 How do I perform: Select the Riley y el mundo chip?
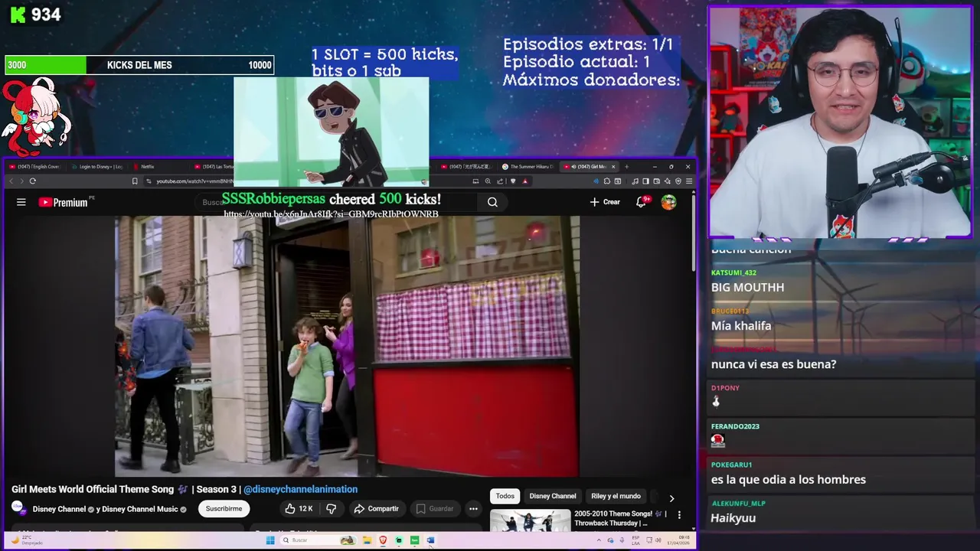(616, 496)
